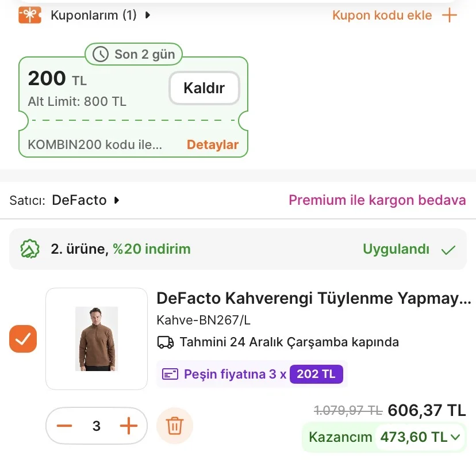Increase product quantity with plus button
This screenshot has width=476, height=466.
point(128,426)
